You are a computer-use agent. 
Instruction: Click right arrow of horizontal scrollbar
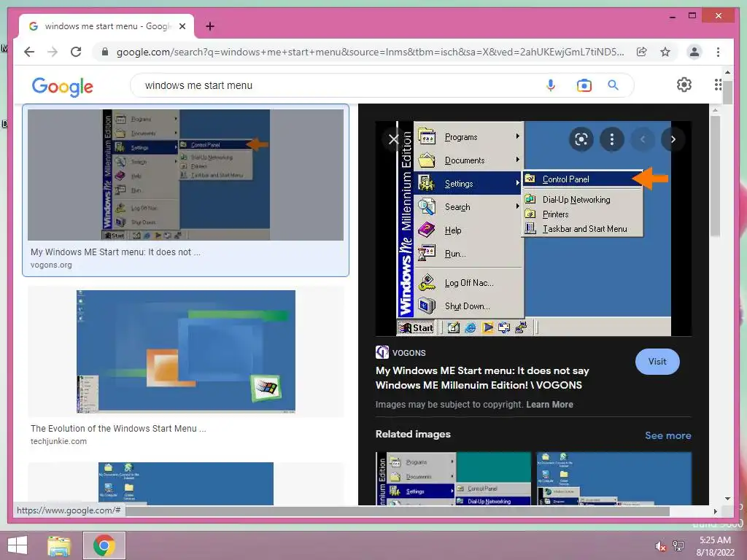pyautogui.click(x=715, y=511)
